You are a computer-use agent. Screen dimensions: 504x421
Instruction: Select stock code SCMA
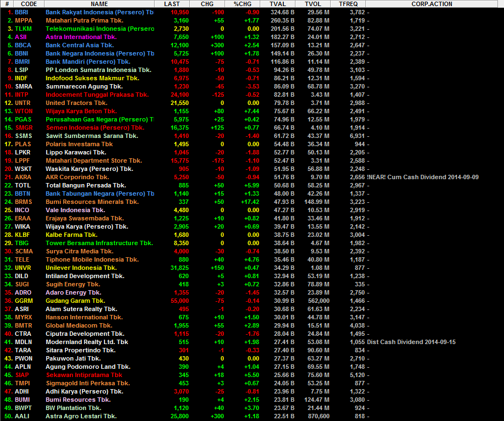(x=24, y=251)
